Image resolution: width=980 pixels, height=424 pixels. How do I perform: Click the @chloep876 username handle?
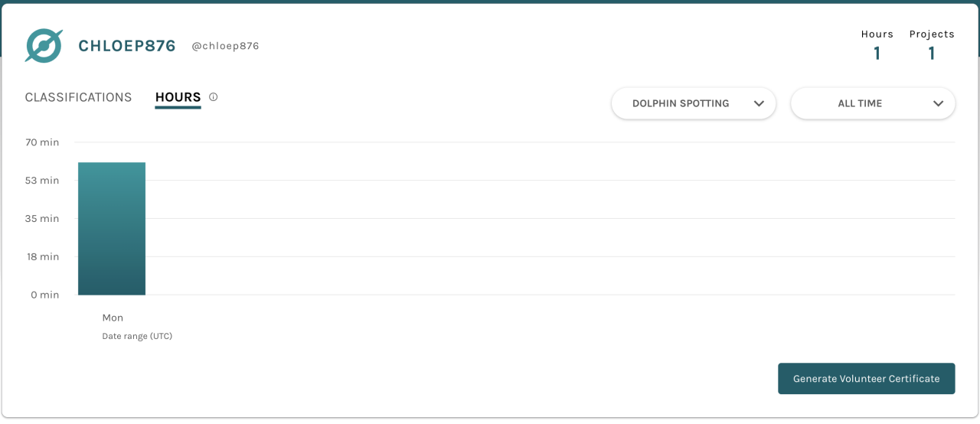click(x=225, y=46)
